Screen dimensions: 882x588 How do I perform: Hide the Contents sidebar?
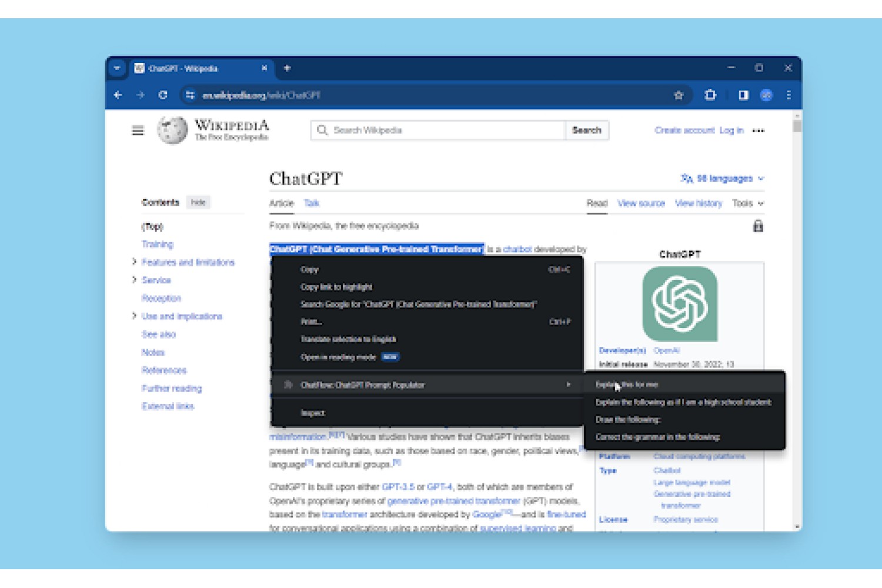click(198, 202)
